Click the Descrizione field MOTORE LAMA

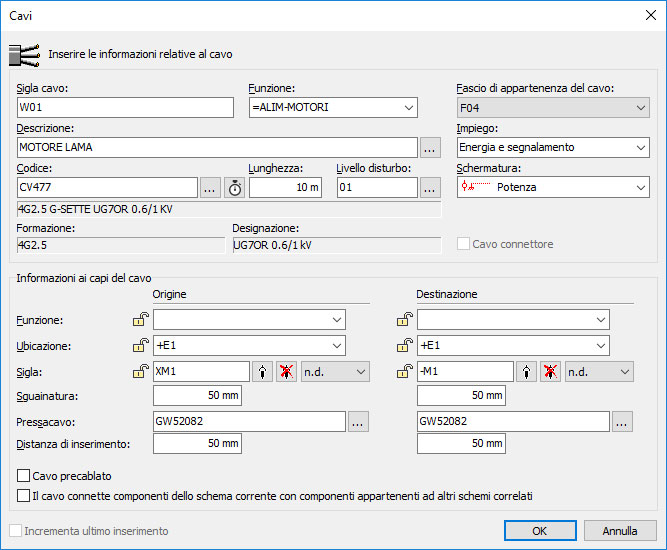tap(217, 148)
